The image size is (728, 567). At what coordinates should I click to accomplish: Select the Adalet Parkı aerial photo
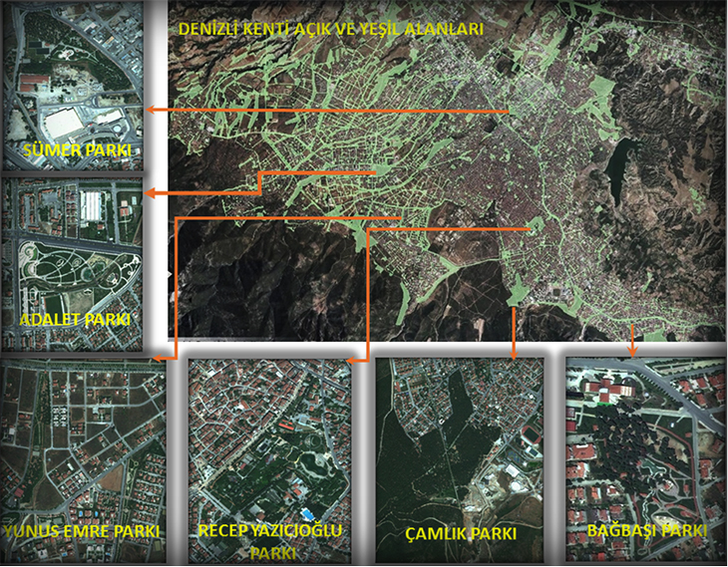pyautogui.click(x=73, y=264)
